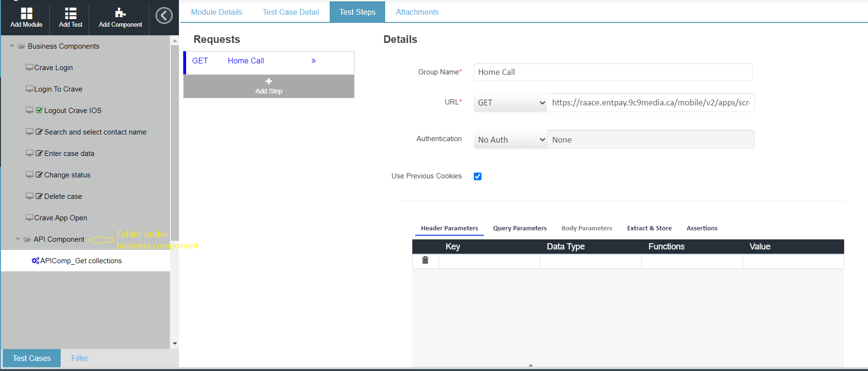Switch to the Assertions tab

tap(702, 228)
